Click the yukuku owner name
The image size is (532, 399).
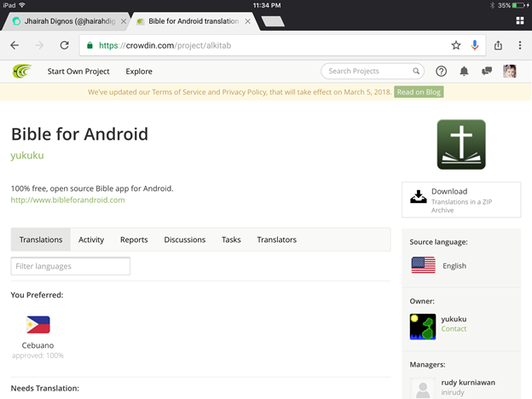pyautogui.click(x=454, y=319)
